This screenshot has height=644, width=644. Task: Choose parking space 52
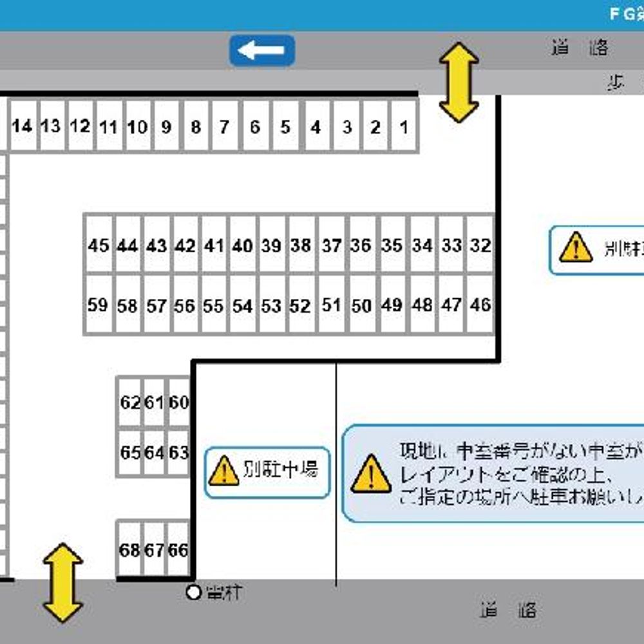[x=301, y=305]
